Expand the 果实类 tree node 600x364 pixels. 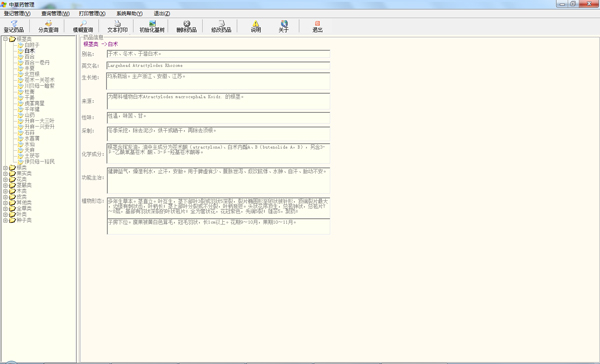(5, 173)
